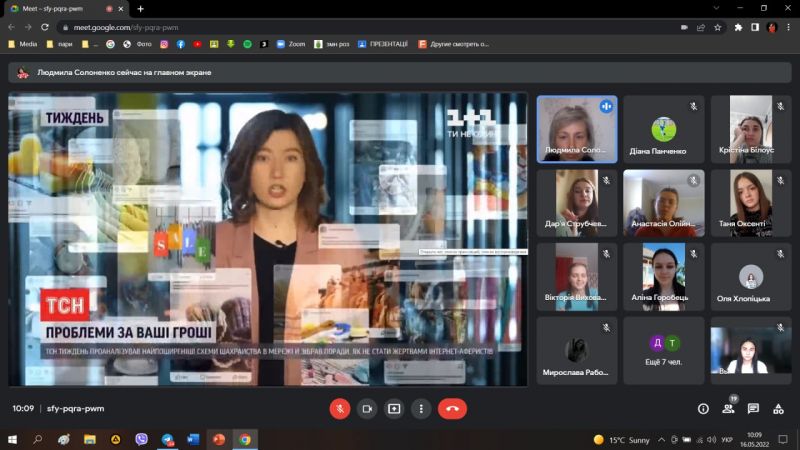Open the змн роз bookmark

(332, 44)
